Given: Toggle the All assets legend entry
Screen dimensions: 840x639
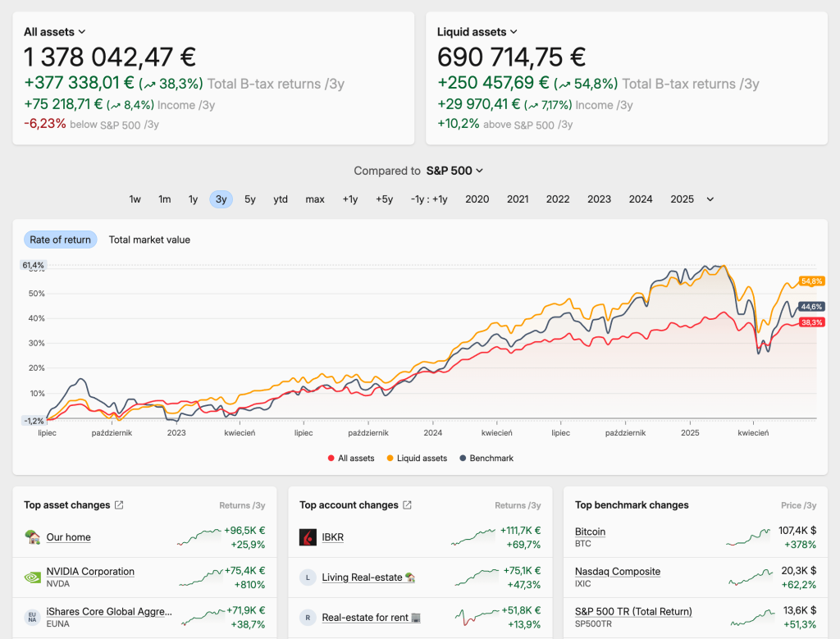Looking at the screenshot, I should tap(351, 458).
